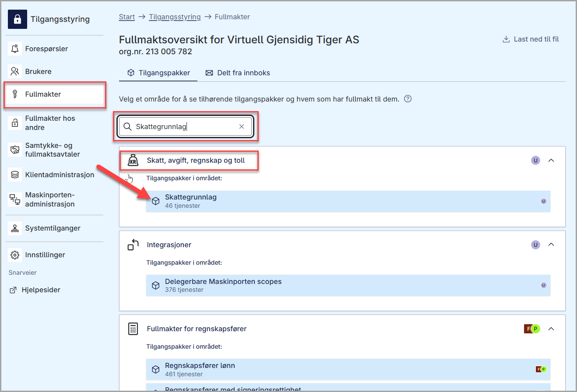Go to Systemtilganger in the sidebar
This screenshot has height=392, width=577.
54,228
